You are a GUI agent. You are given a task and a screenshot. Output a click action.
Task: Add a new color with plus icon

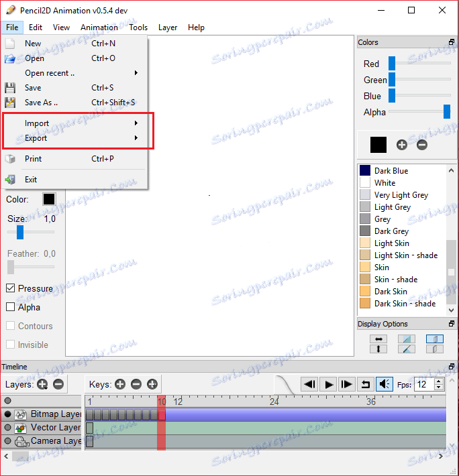pyautogui.click(x=401, y=145)
